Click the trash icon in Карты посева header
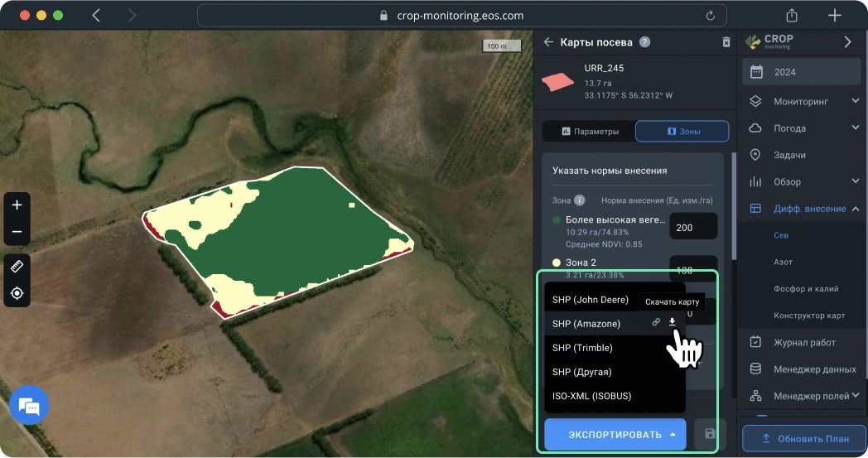This screenshot has height=458, width=868. [726, 42]
